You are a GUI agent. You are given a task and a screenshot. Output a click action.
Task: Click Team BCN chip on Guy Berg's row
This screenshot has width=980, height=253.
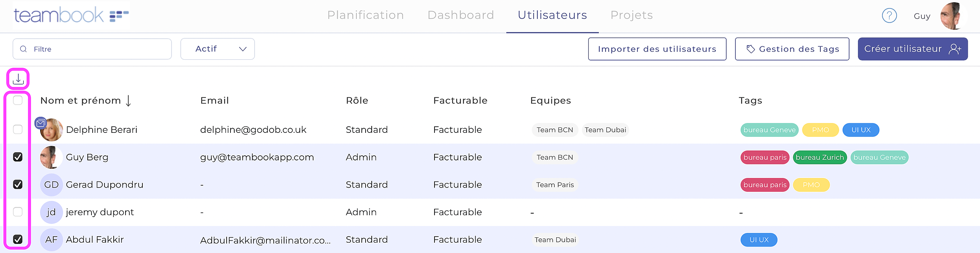click(x=555, y=157)
